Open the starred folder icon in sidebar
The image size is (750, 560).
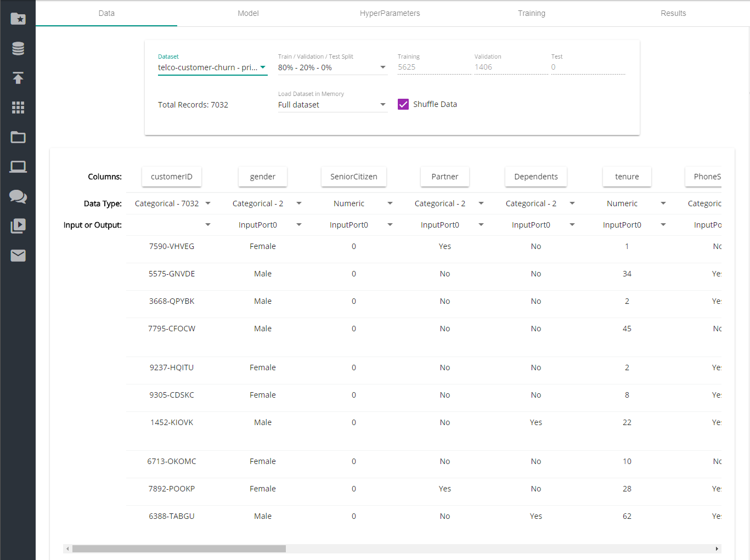[x=18, y=19]
